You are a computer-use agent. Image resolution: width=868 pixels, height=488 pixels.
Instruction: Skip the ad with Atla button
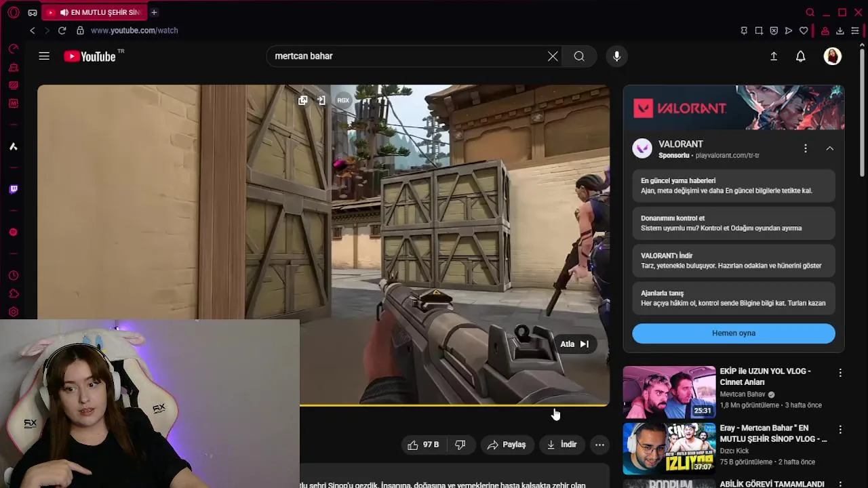tap(574, 344)
